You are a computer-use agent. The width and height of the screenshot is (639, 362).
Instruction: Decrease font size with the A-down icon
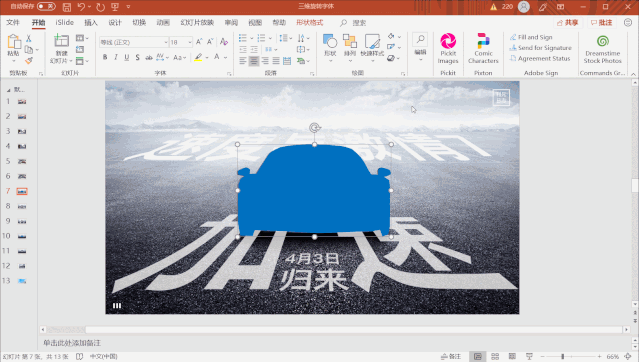tap(210, 42)
